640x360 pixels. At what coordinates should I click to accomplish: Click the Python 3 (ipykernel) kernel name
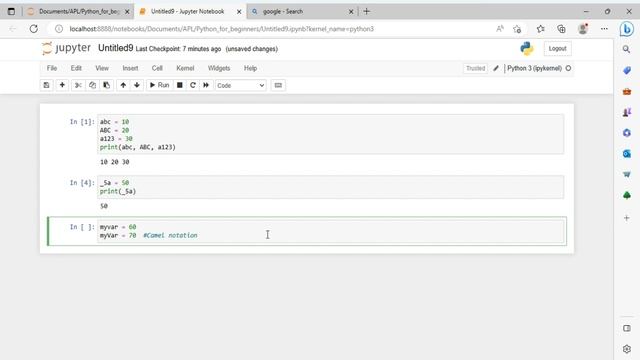click(534, 68)
